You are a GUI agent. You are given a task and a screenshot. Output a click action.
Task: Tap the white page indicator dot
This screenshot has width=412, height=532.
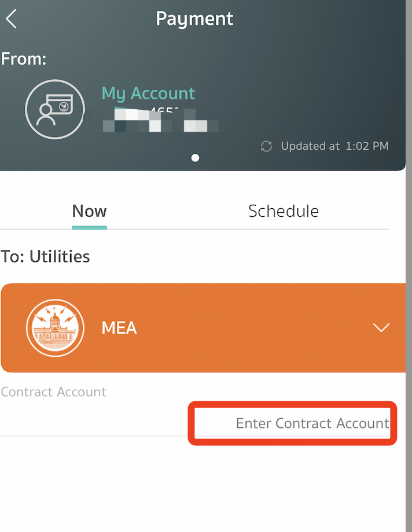coord(195,158)
